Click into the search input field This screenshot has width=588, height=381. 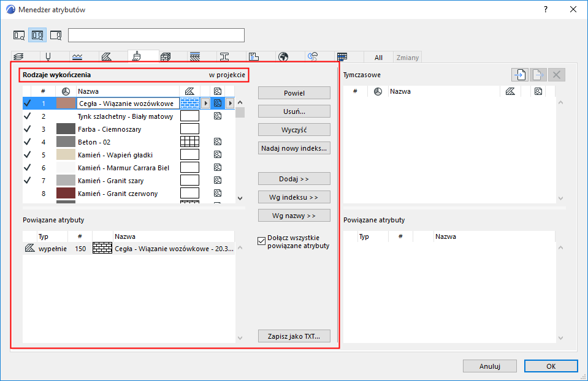156,35
